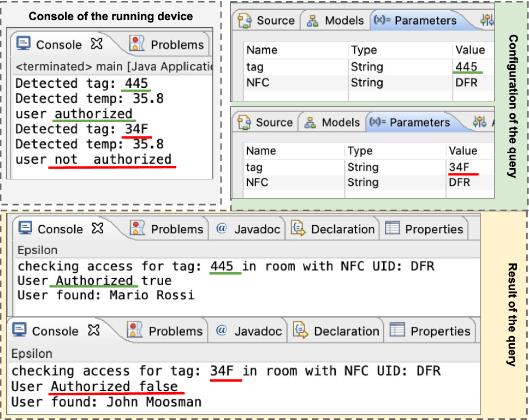Open the Declaration tab in the second Epsilon console

336,331
